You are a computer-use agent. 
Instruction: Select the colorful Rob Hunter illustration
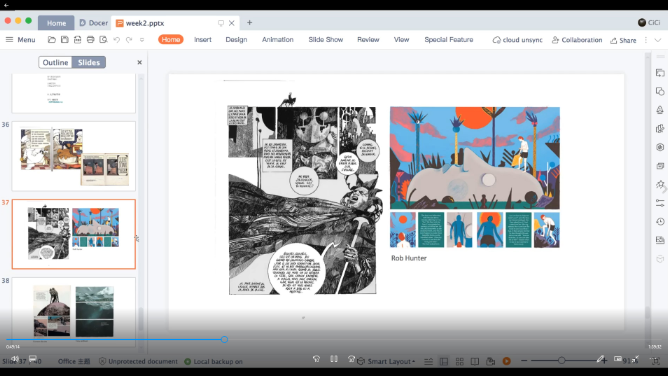click(475, 177)
